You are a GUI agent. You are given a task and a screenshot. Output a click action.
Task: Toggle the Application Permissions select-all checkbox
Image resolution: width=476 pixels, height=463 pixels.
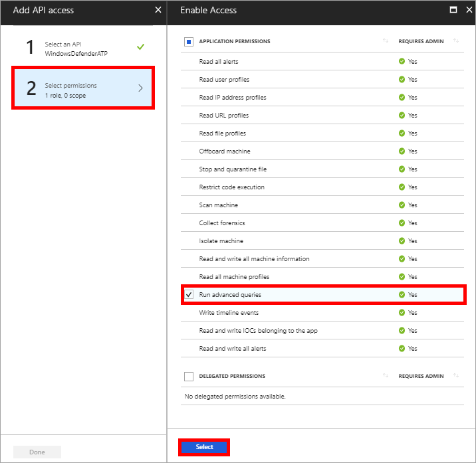[x=189, y=42]
